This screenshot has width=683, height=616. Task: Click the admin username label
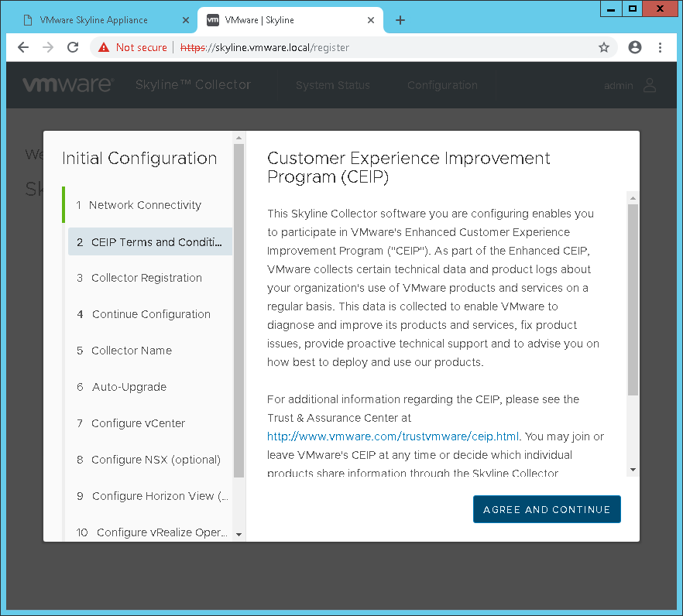coord(618,86)
